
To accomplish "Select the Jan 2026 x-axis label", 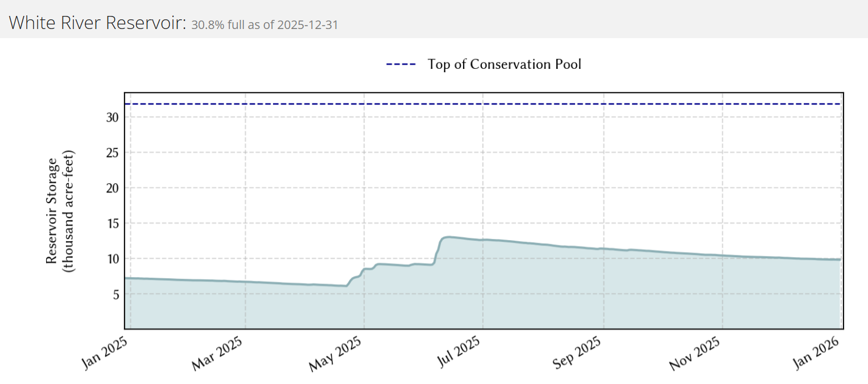I will [x=817, y=353].
